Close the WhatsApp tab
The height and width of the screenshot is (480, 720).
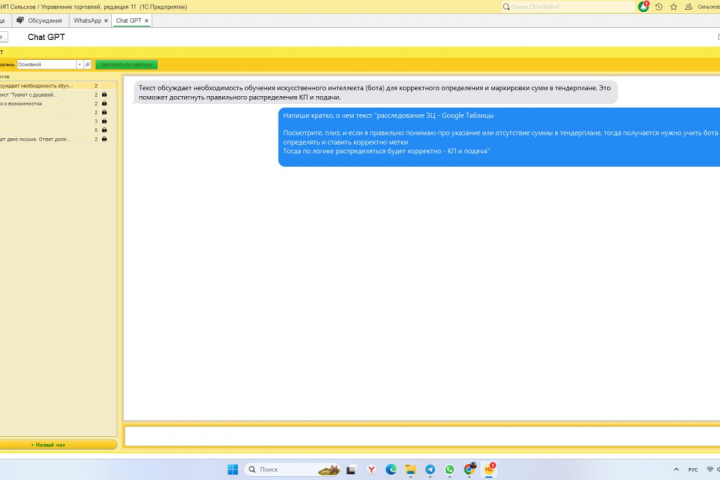tap(106, 21)
